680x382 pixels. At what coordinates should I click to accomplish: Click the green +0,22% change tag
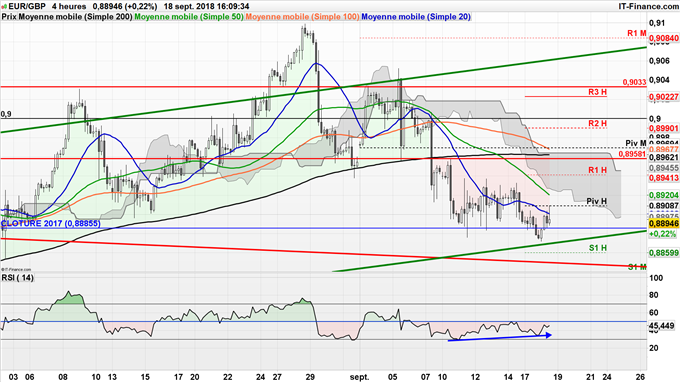[x=662, y=234]
